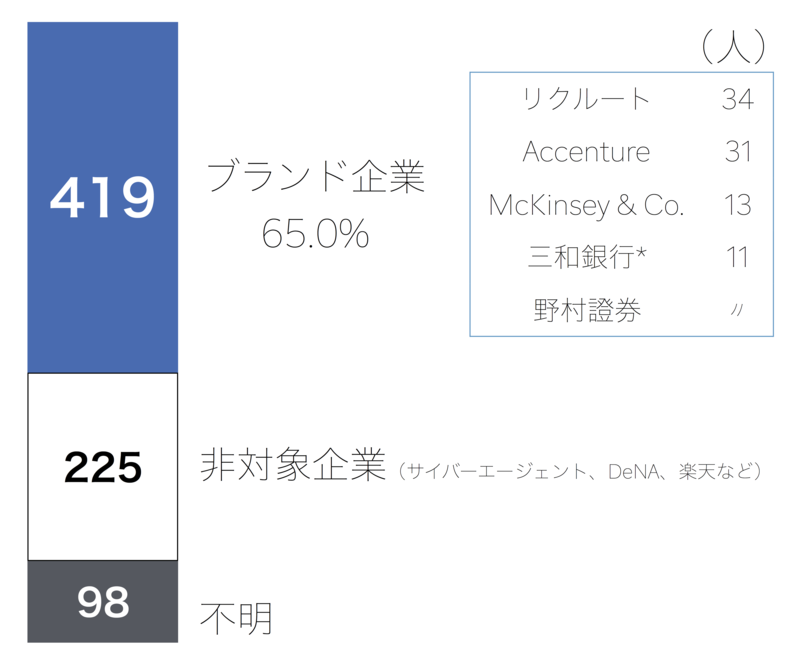The image size is (800, 663).
Task: Click the 65.0% percentage text
Action: [x=315, y=234]
